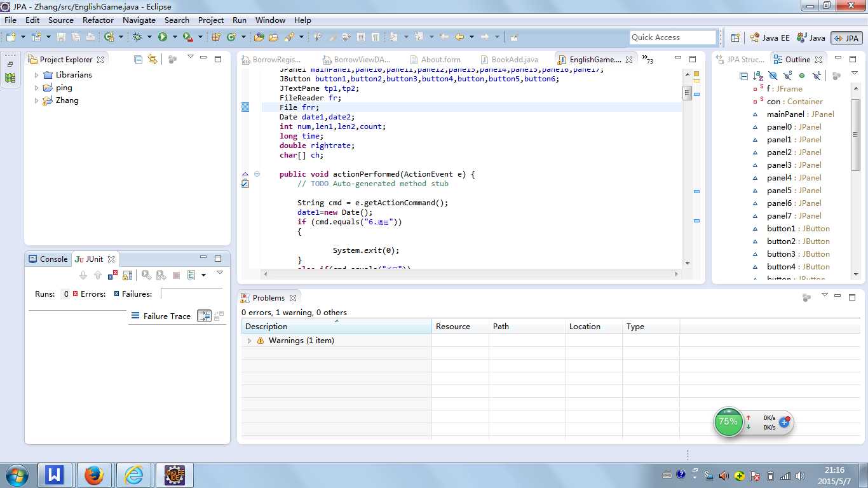Viewport: 868px width, 488px height.
Task: Open the Window menu
Action: pos(271,20)
